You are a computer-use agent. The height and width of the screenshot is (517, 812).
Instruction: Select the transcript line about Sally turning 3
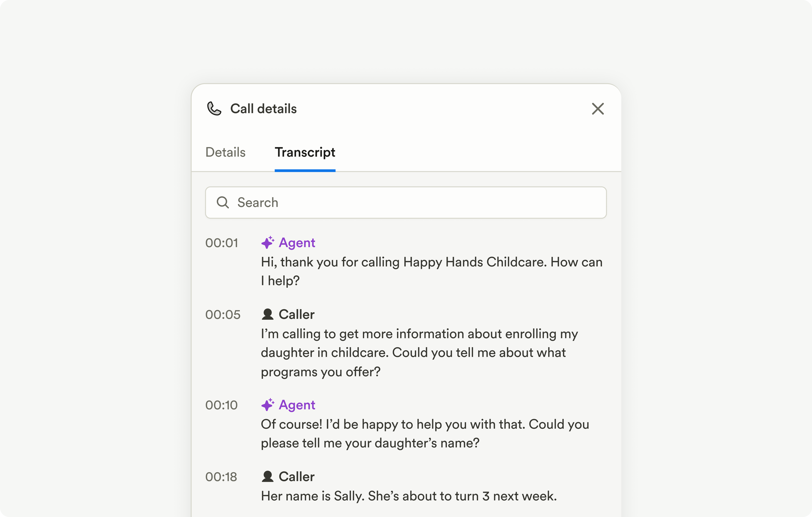tap(409, 496)
